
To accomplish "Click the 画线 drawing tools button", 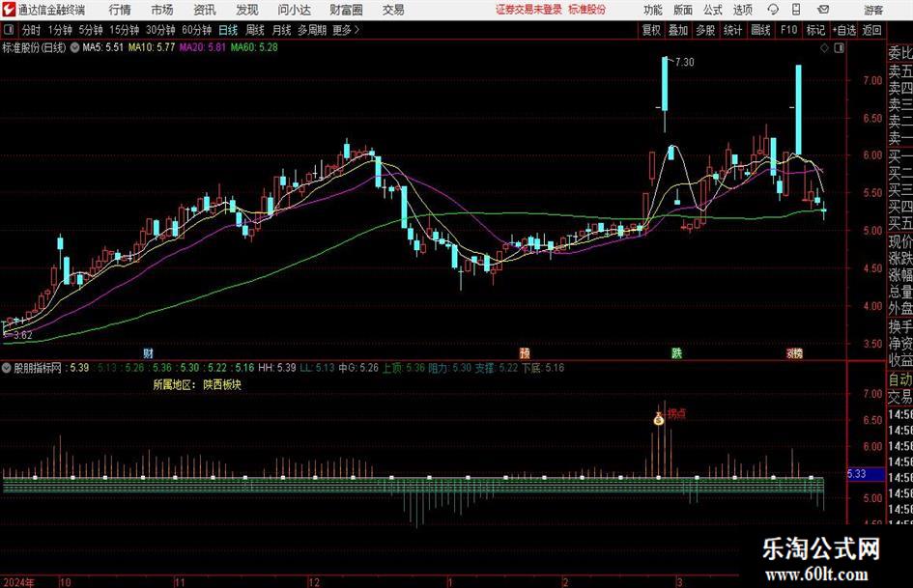I will pos(760,30).
